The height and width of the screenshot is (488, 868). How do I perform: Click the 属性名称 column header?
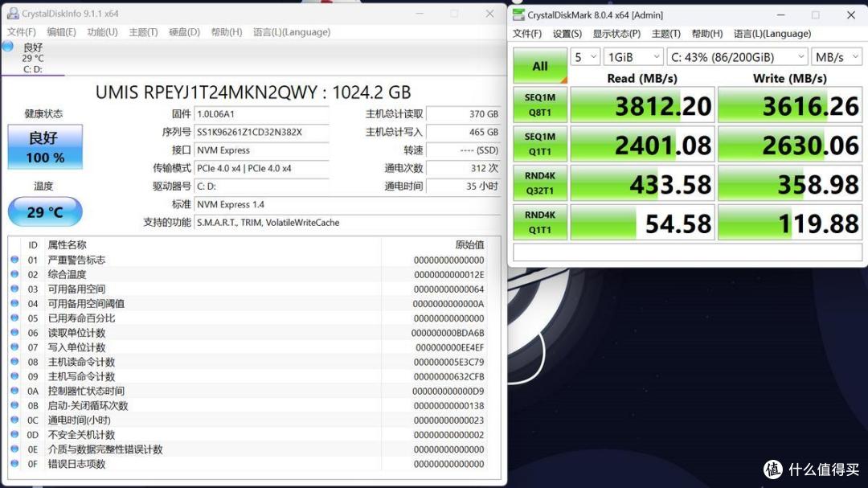coord(67,245)
